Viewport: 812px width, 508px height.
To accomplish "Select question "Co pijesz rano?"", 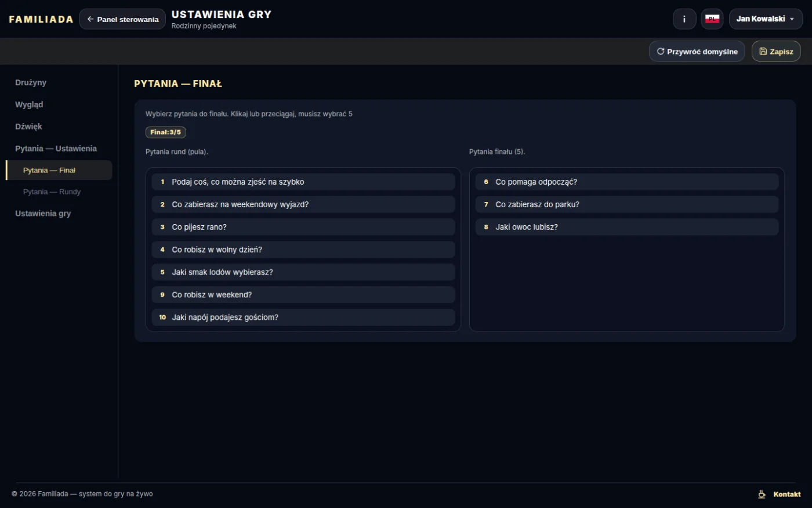I will (303, 227).
